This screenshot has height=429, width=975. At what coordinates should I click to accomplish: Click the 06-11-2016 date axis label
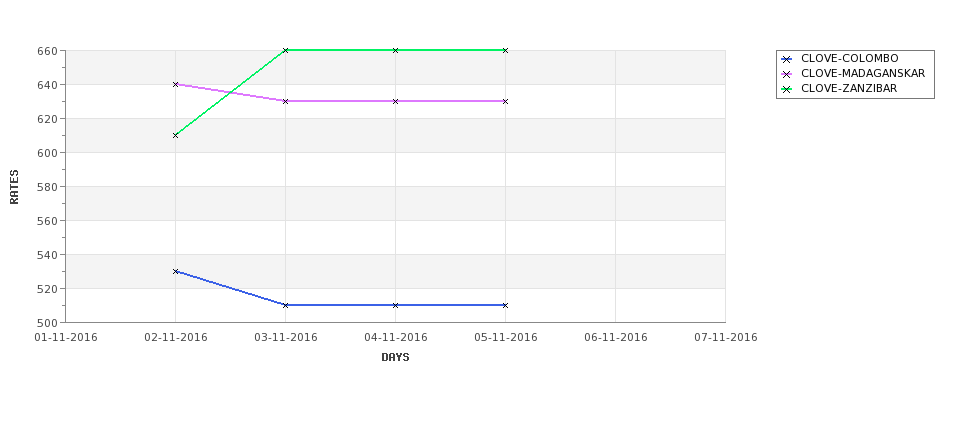click(616, 338)
